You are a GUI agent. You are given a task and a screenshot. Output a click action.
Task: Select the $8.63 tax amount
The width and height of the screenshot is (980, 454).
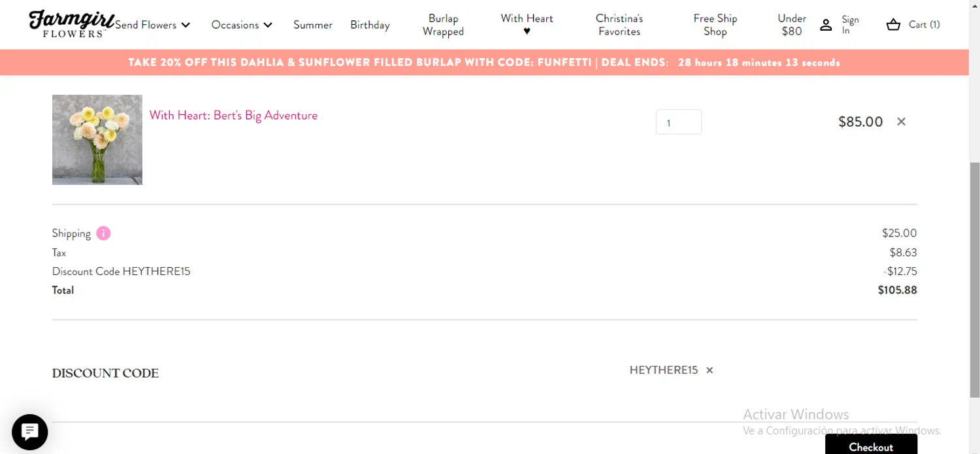coord(903,252)
